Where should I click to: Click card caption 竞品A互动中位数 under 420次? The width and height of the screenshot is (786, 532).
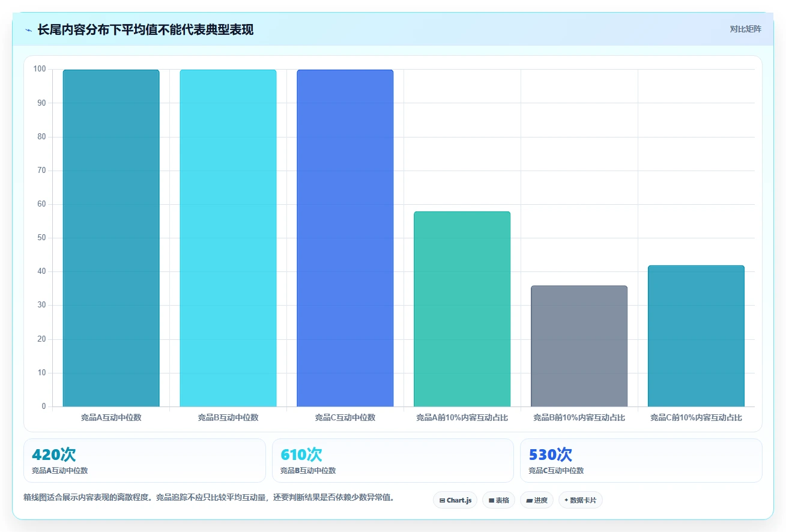[59, 471]
